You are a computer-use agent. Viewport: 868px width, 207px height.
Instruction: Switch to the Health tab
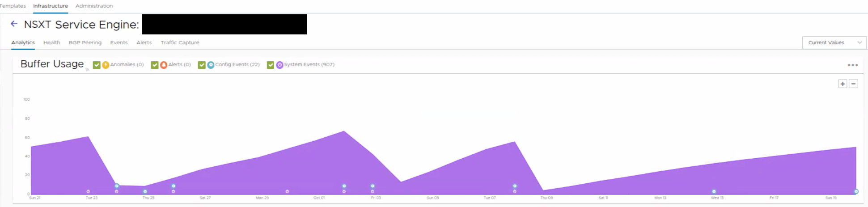[x=52, y=42]
